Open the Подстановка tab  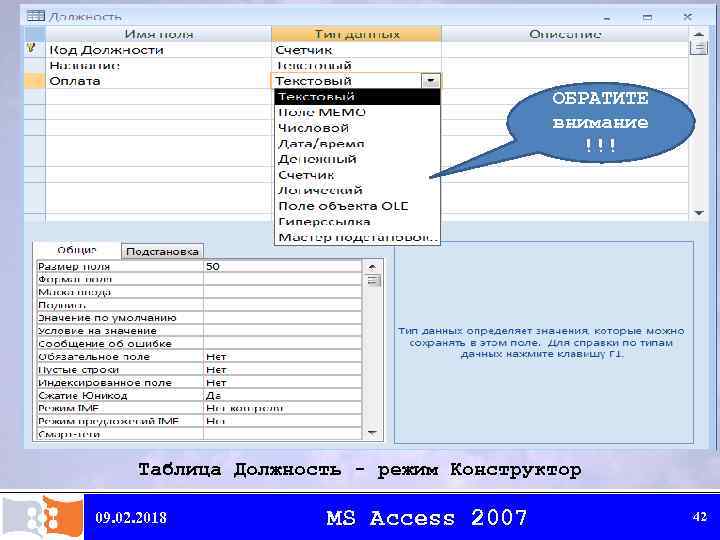162,251
